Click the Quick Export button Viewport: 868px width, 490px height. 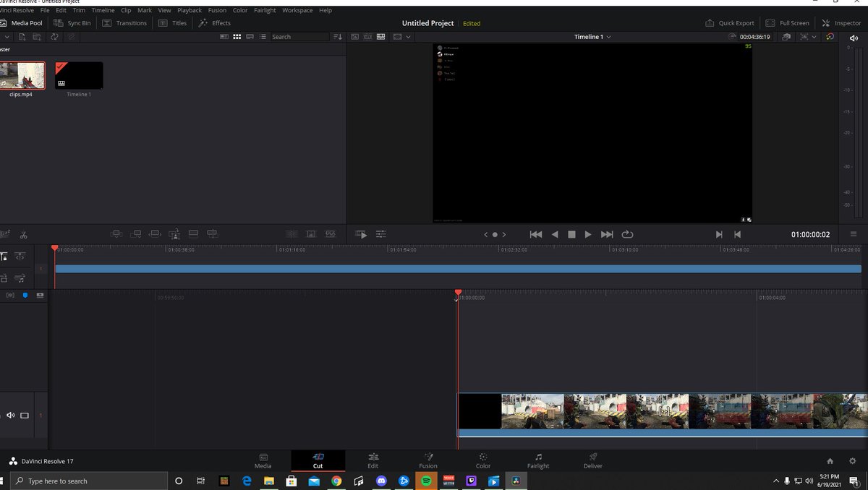click(730, 23)
